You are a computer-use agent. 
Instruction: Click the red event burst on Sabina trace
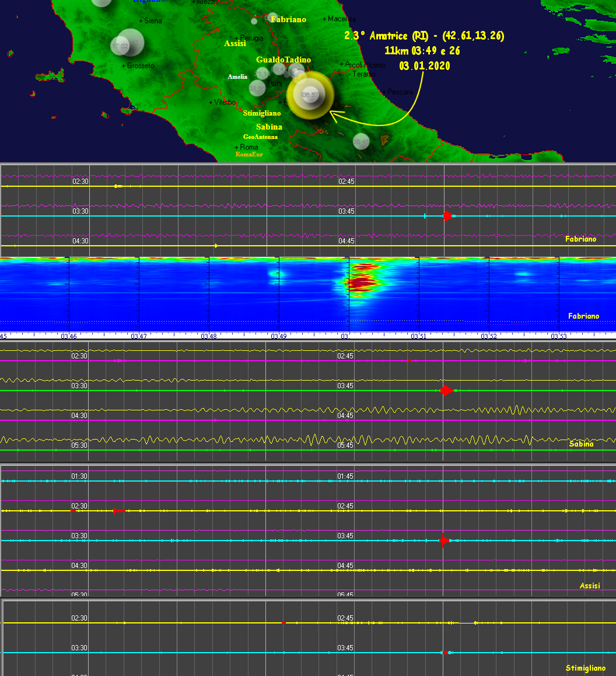(x=446, y=390)
